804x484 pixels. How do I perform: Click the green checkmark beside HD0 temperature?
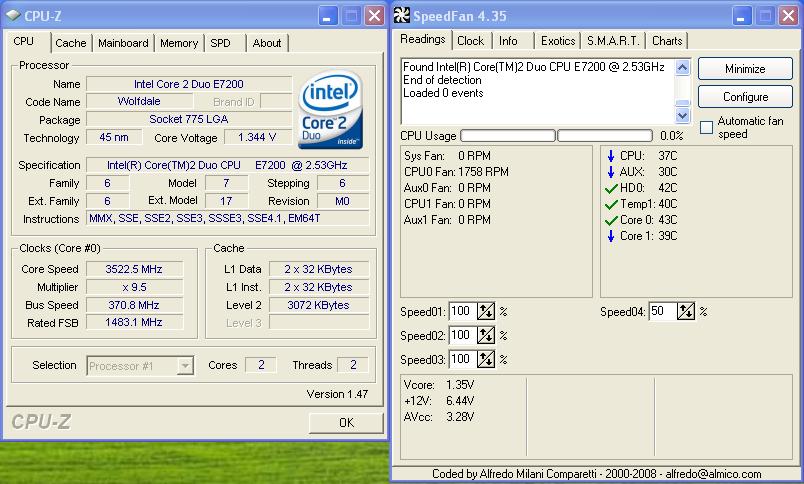pos(610,188)
